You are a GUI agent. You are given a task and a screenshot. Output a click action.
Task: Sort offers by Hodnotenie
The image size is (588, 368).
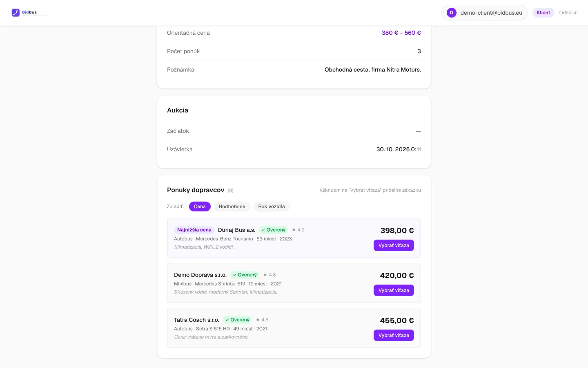point(232,206)
